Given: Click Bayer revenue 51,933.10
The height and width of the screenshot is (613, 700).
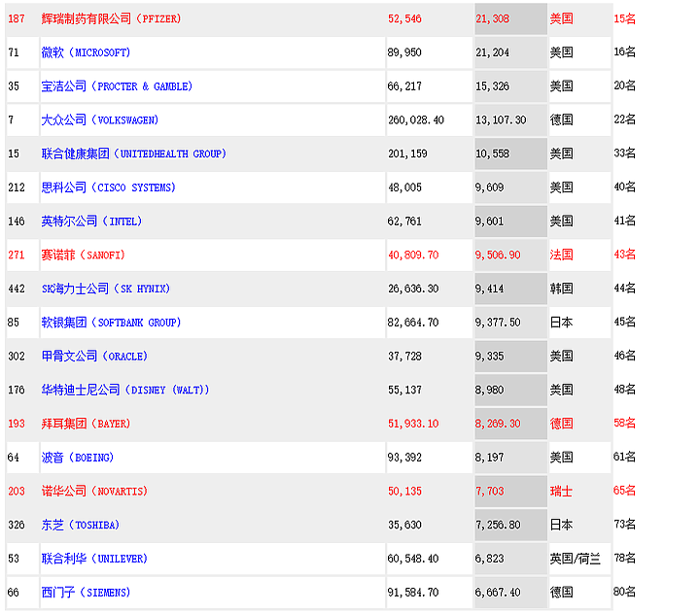Looking at the screenshot, I should 413,424.
